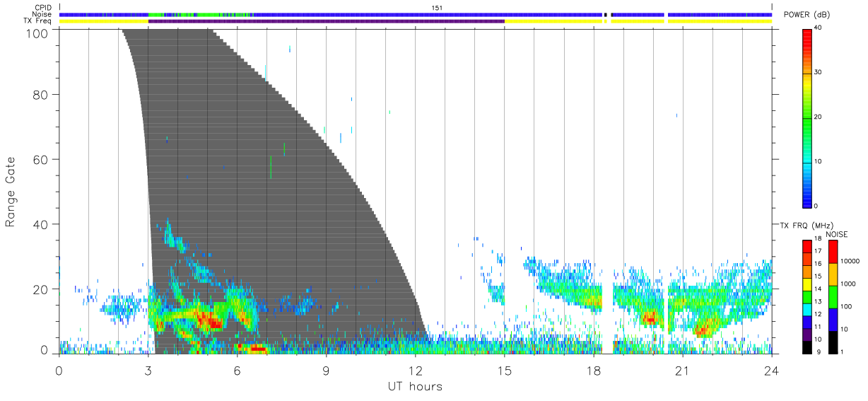Click the 'Range Gate' y-axis title
The width and height of the screenshot is (868, 401).
(11, 192)
